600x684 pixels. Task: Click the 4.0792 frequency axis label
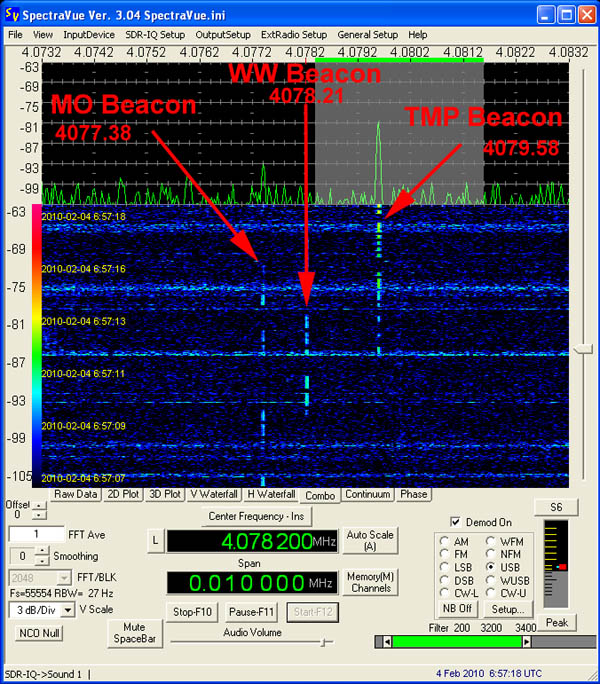coord(357,52)
